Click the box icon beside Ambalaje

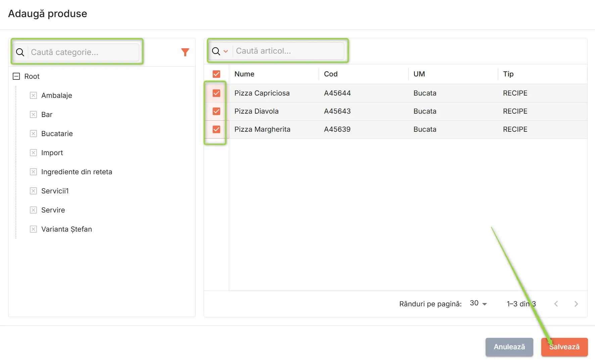(33, 96)
